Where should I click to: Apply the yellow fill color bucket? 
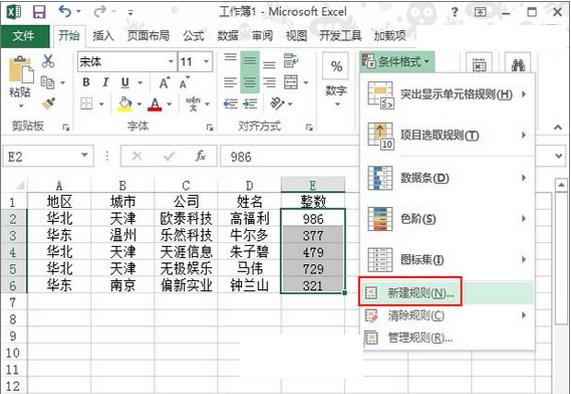[125, 104]
